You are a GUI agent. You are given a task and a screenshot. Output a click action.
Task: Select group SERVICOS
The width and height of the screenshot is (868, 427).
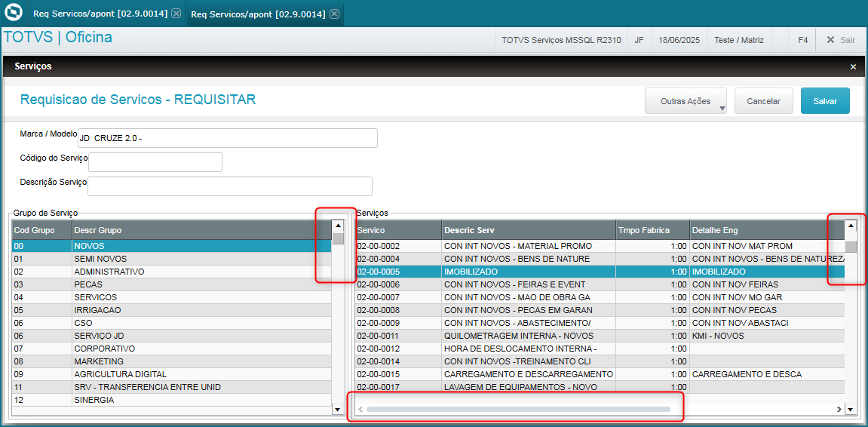[x=172, y=297]
